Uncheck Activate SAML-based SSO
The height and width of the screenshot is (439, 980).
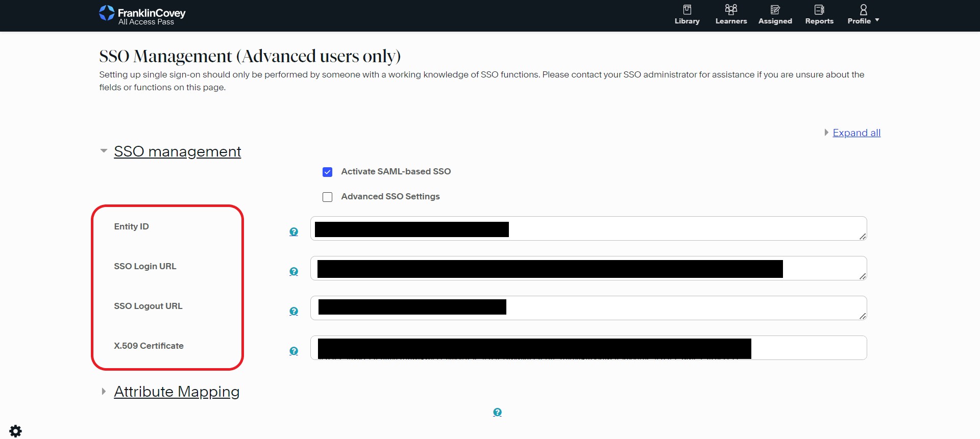pos(328,172)
